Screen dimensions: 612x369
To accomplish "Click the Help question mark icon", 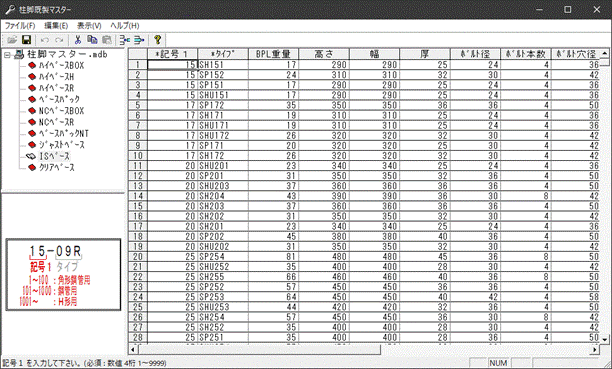I will point(157,40).
